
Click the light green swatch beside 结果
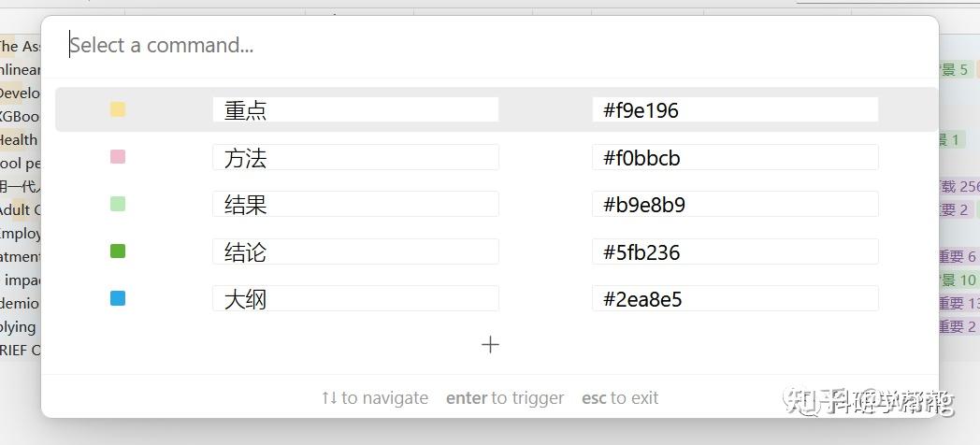[118, 204]
